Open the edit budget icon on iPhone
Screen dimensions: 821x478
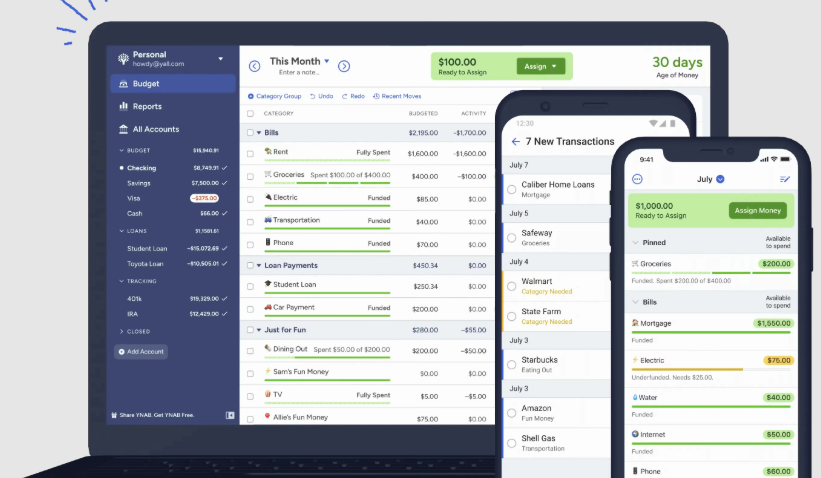coord(785,179)
